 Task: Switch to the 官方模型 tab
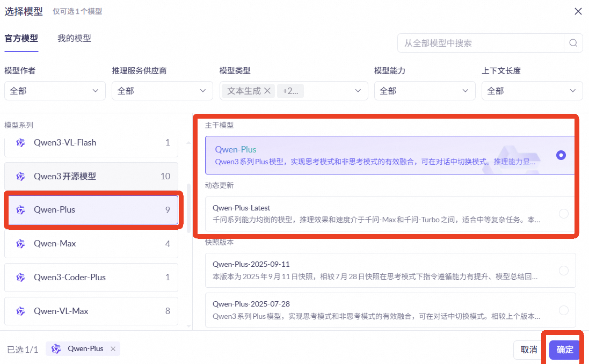pyautogui.click(x=21, y=38)
